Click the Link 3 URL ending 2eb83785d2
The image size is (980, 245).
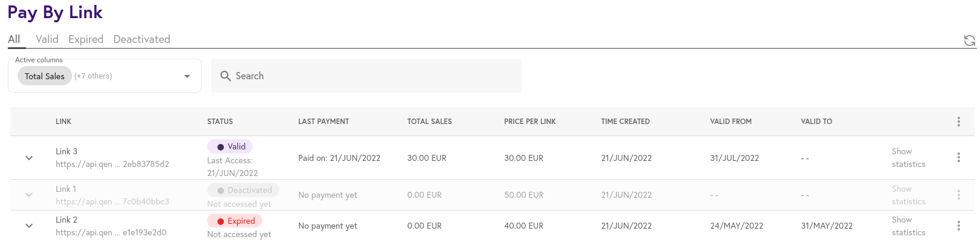click(x=112, y=164)
